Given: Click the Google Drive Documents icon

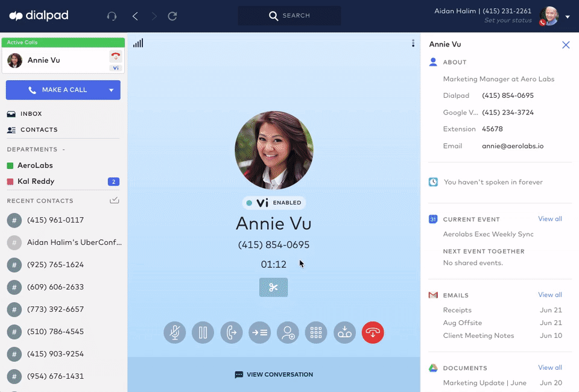Looking at the screenshot, I should pyautogui.click(x=433, y=368).
